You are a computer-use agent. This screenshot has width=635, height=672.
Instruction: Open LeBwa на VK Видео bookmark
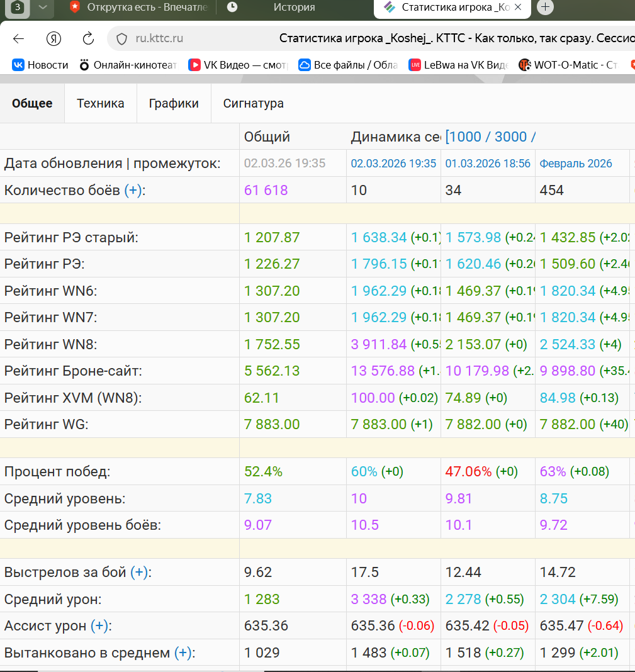(458, 65)
